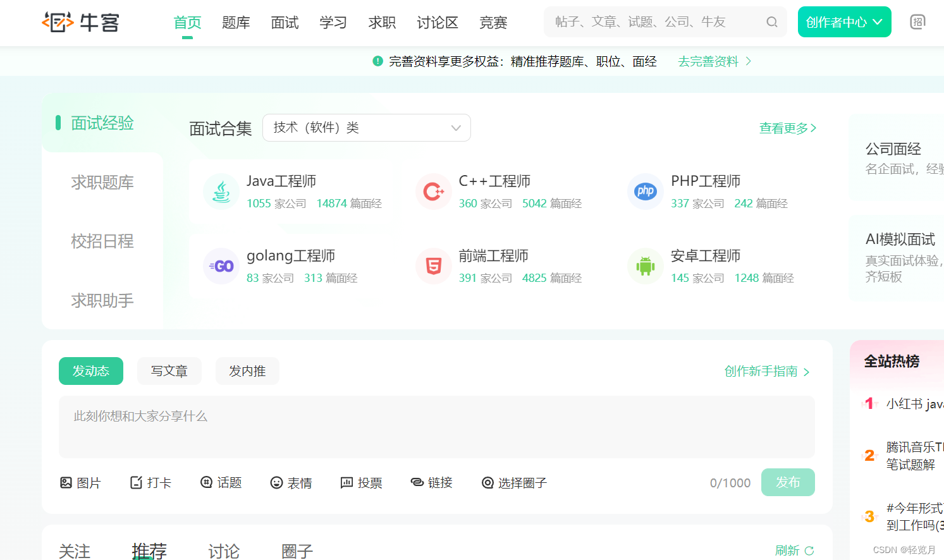
Task: Click the 5042 篇面经 count
Action: point(552,204)
